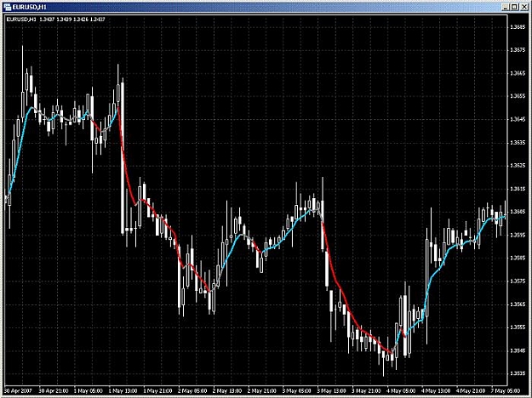Click the 3 May 13:00 time label
The height and width of the screenshot is (398, 532).
click(332, 390)
